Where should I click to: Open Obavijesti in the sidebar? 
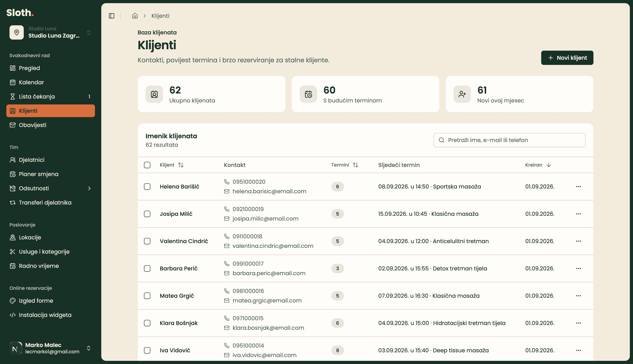(50, 125)
